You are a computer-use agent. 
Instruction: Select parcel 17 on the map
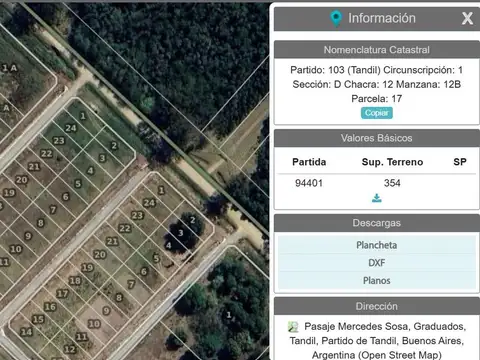(x=62, y=294)
